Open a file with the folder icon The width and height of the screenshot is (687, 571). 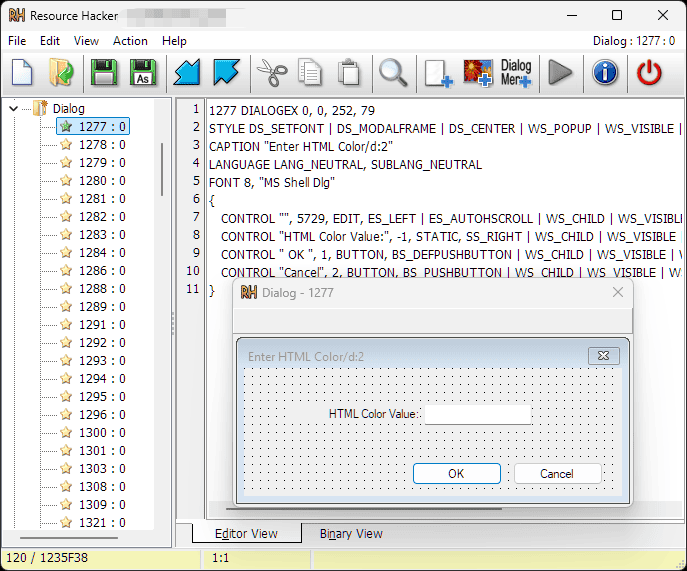coord(61,72)
